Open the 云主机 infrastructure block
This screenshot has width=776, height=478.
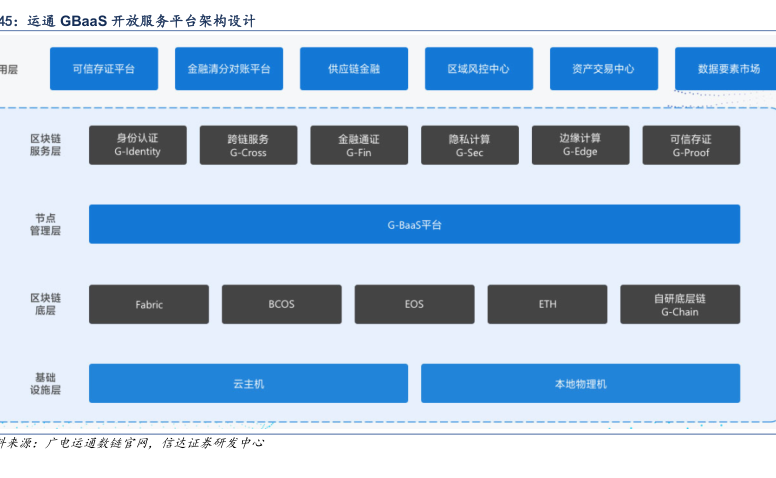(x=248, y=383)
